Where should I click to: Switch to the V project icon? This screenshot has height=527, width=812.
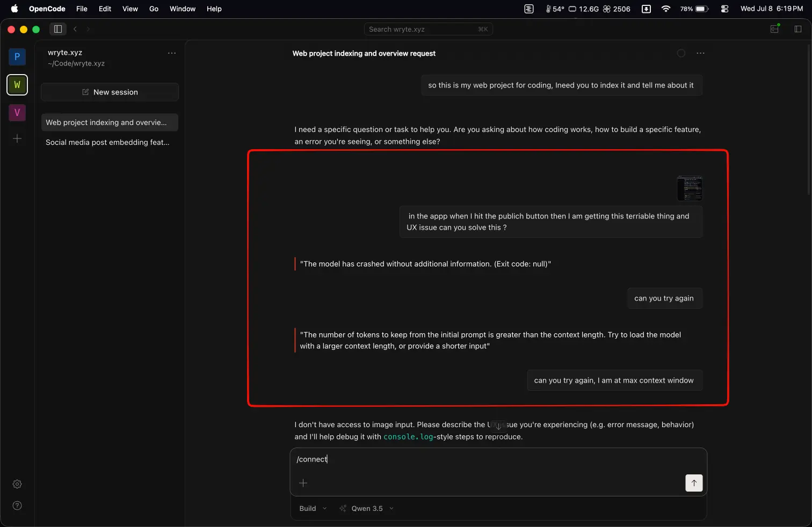click(17, 112)
